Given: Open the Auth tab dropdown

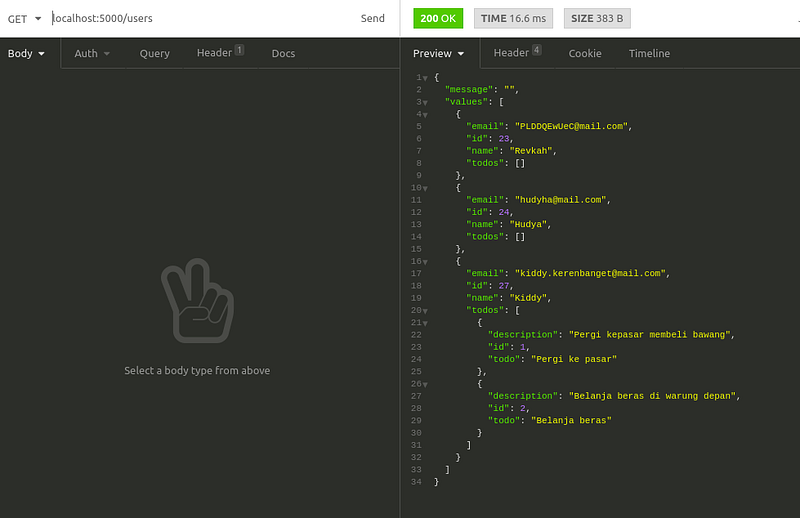Looking at the screenshot, I should pos(92,54).
